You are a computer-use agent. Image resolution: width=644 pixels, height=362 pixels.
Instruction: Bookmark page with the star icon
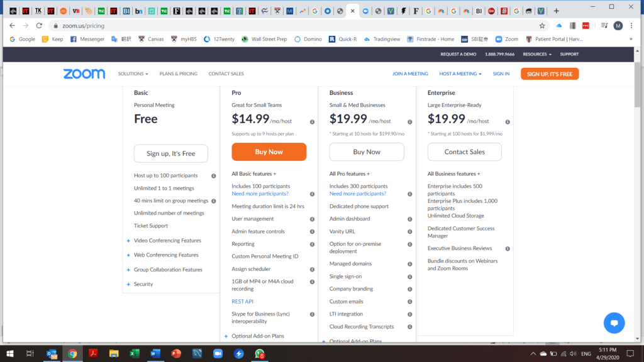click(542, 26)
